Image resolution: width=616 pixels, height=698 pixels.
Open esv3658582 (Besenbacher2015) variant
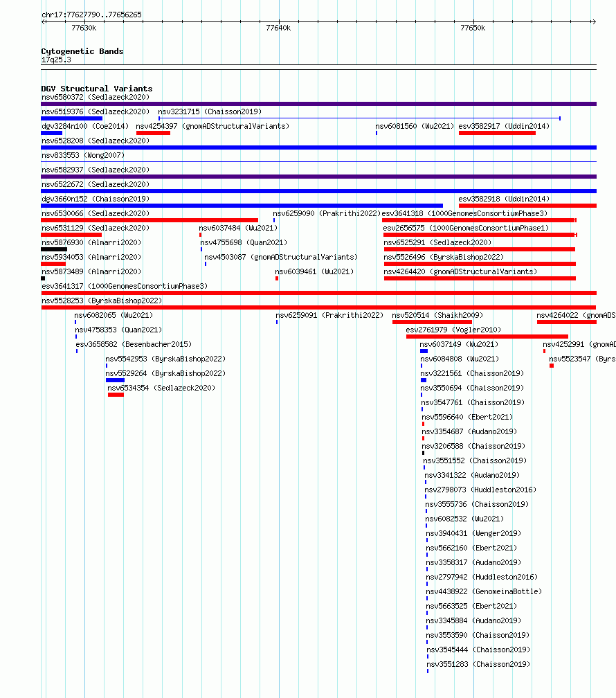pos(134,345)
